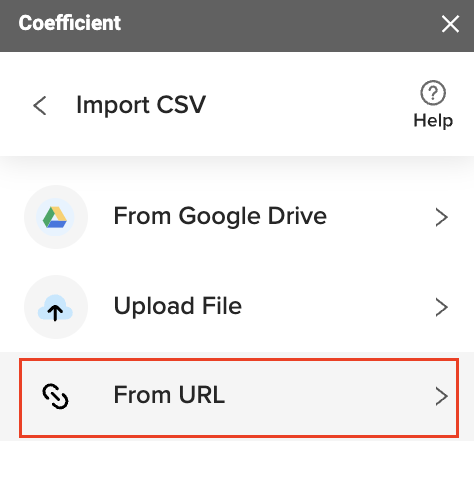Viewport: 474px width, 496px height.
Task: Click the chain link icon
Action: click(x=55, y=396)
